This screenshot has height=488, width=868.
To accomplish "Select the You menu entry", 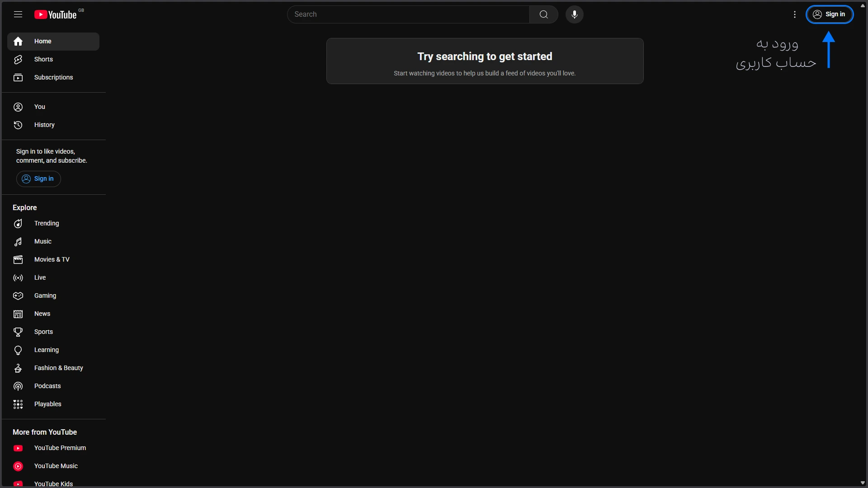I will (39, 107).
